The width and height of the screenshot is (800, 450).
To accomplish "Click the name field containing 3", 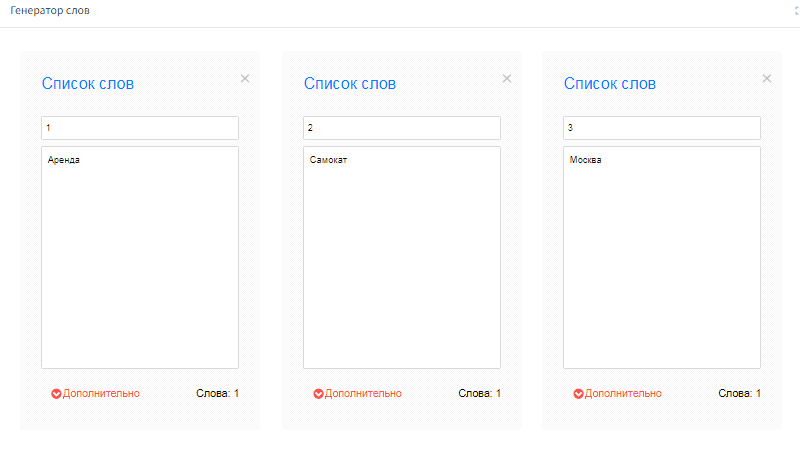I will coord(662,128).
